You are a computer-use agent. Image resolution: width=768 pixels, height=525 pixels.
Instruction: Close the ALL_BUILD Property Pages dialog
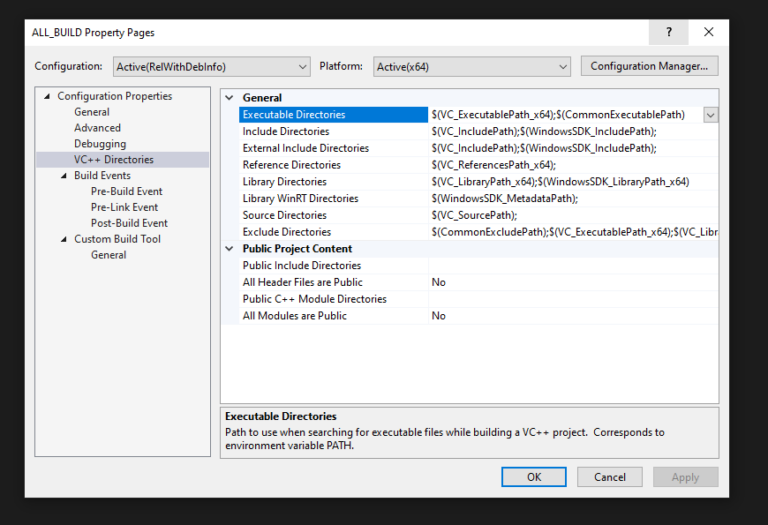click(x=708, y=32)
